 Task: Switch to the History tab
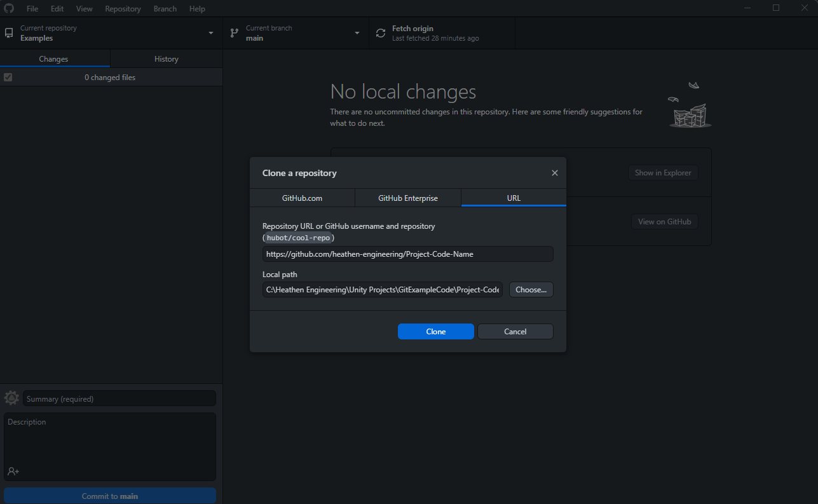tap(167, 59)
